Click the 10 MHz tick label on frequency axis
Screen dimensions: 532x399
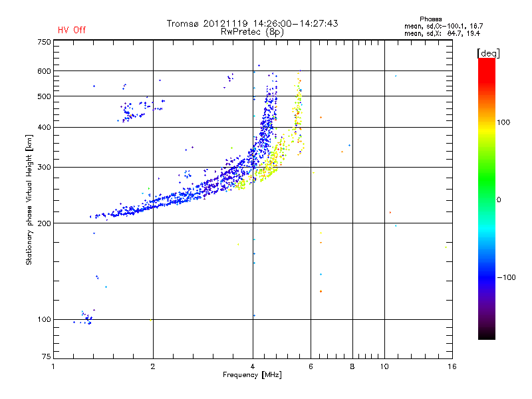384,366
